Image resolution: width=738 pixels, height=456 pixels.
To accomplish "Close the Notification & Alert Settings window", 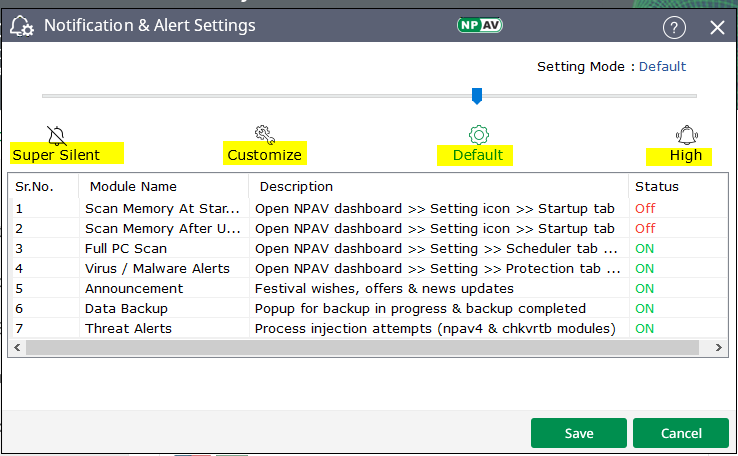I will click(x=717, y=27).
